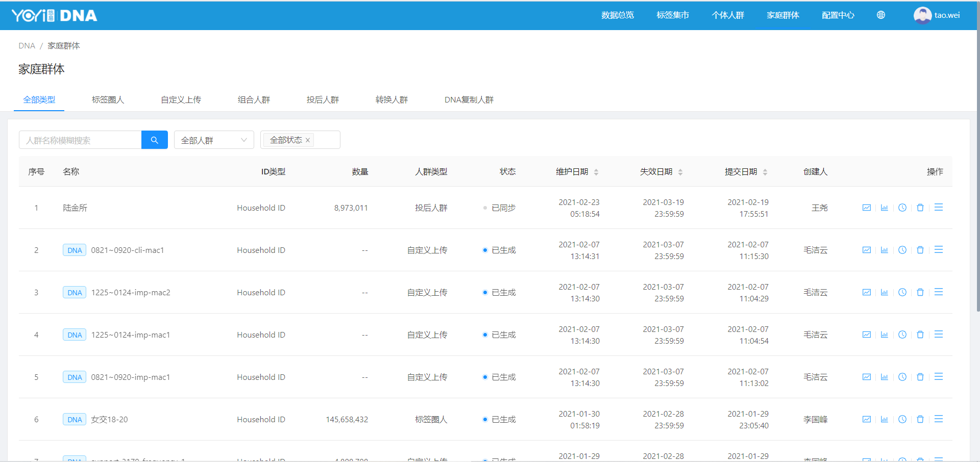This screenshot has width=980, height=462.
Task: Open 数据总览 in top navigation
Action: click(617, 15)
